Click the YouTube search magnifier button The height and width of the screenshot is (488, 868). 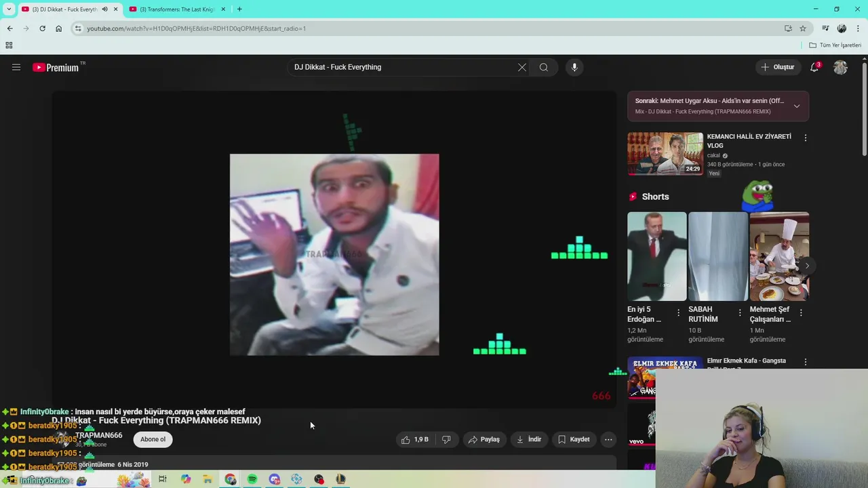click(544, 67)
